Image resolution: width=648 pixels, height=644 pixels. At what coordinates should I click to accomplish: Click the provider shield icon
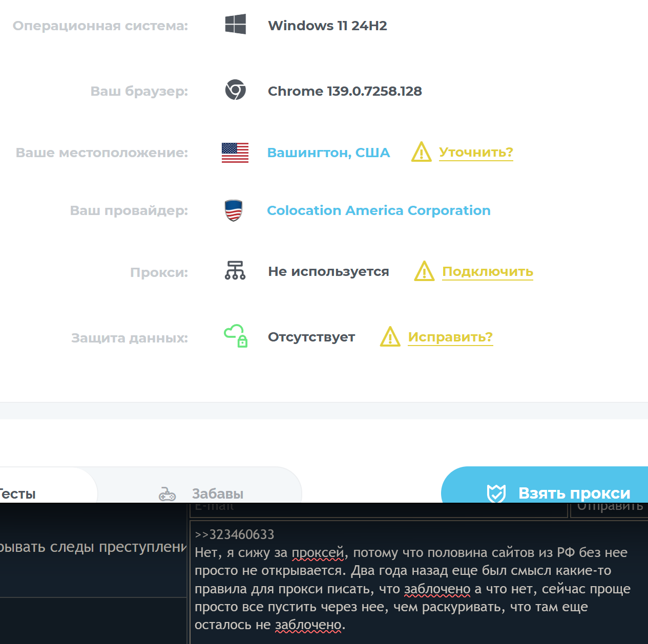[x=234, y=210]
